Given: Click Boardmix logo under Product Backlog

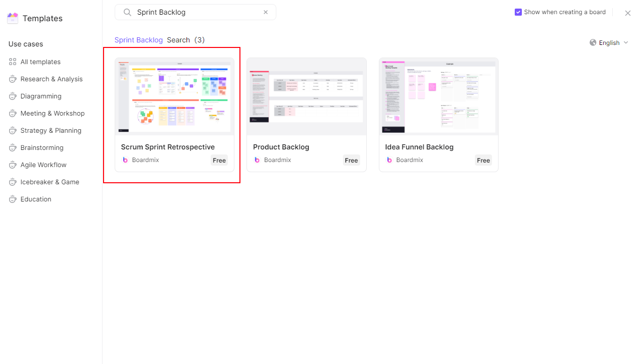Looking at the screenshot, I should pyautogui.click(x=257, y=160).
